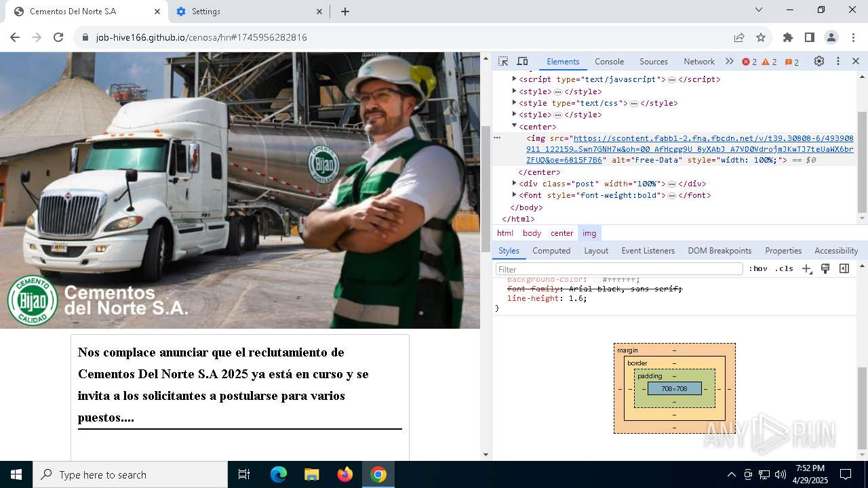
Task: Share this page icon
Action: click(739, 37)
